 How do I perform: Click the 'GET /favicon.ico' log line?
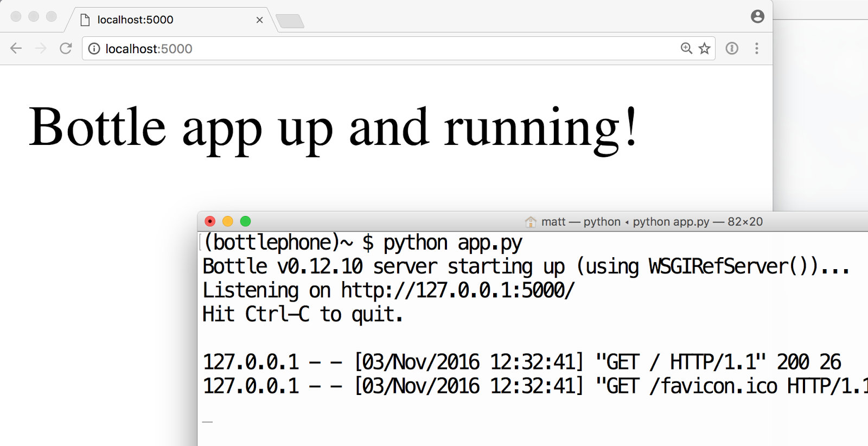pyautogui.click(x=535, y=386)
